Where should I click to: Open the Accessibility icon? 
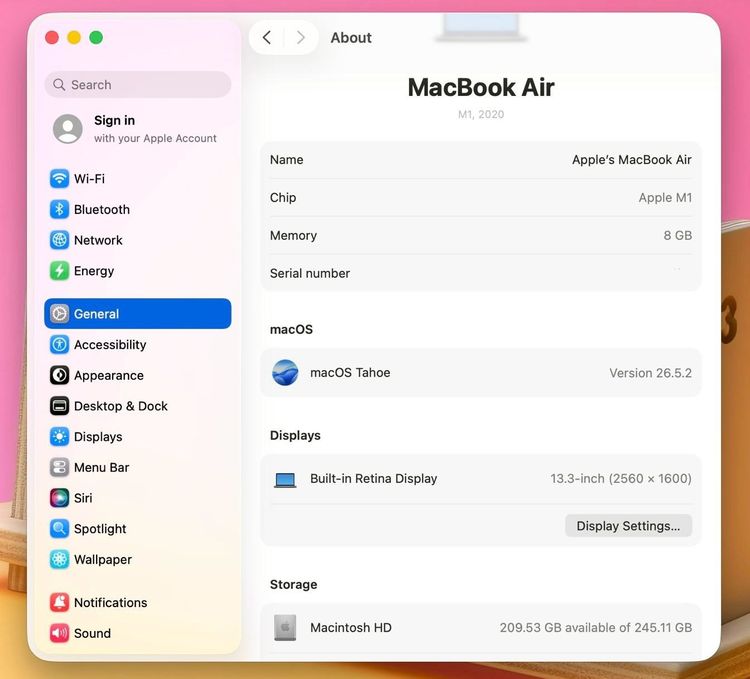59,344
